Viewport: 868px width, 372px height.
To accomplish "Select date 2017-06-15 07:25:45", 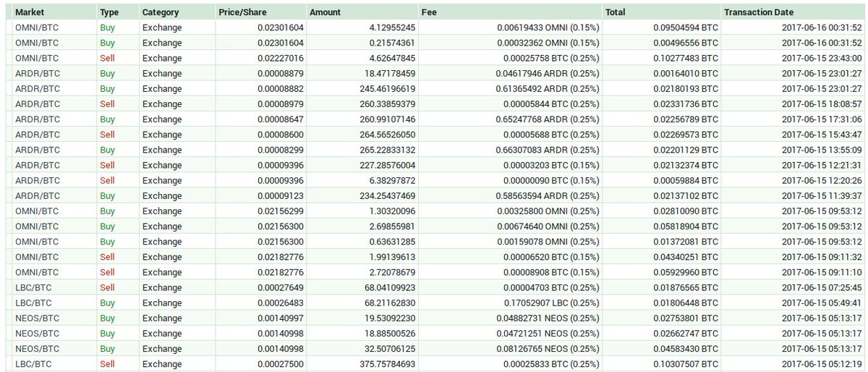I will [x=822, y=287].
